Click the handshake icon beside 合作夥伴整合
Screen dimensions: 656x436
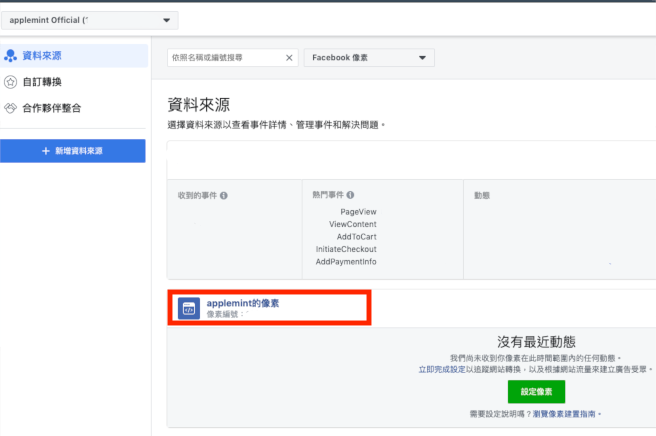10,108
